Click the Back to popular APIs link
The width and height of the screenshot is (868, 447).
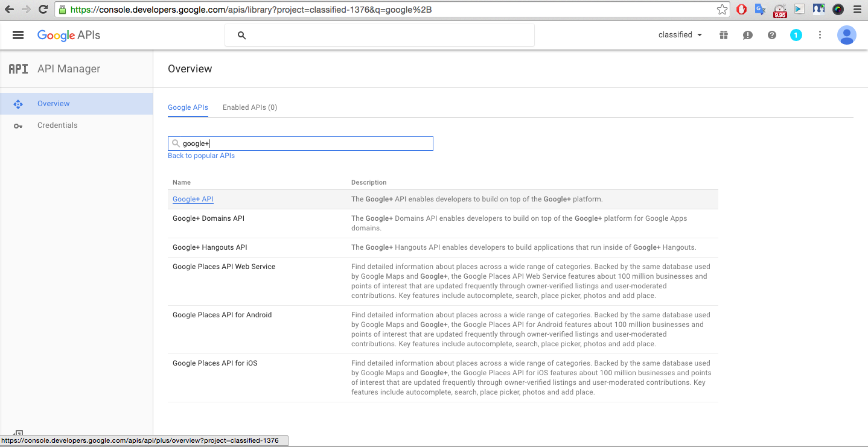click(x=201, y=156)
